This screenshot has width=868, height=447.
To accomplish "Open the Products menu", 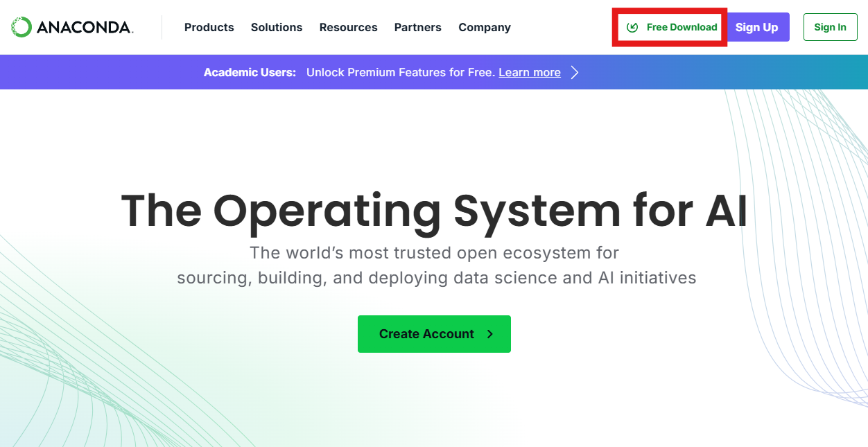I will click(x=209, y=27).
